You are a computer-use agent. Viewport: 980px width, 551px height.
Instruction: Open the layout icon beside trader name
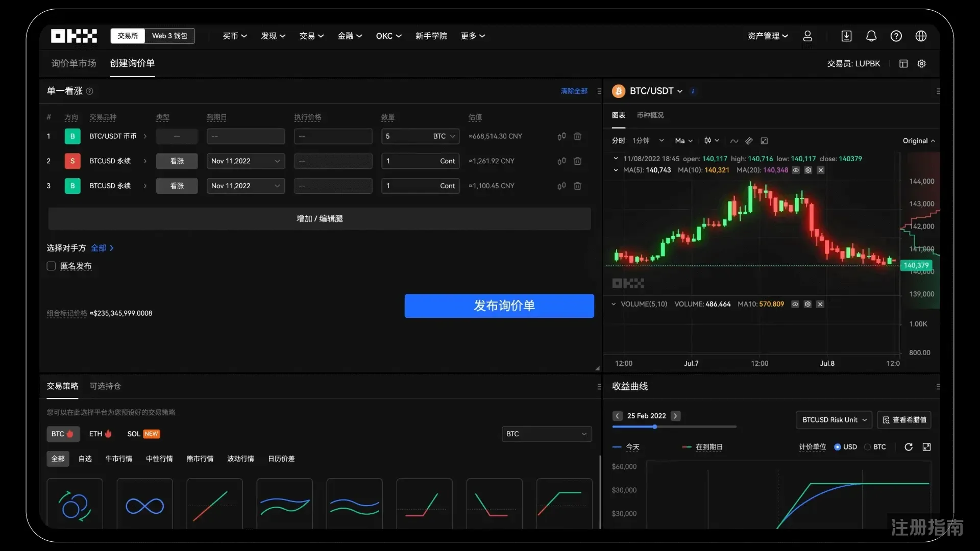(x=903, y=64)
